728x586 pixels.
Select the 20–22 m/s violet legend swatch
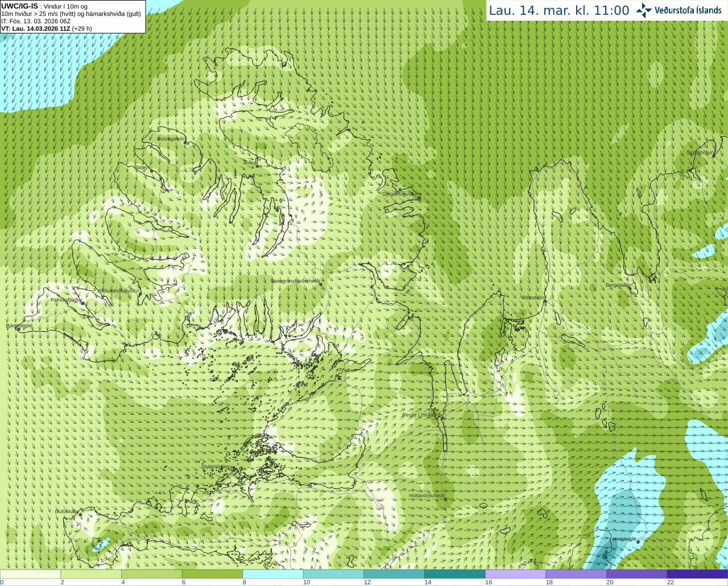(x=637, y=574)
